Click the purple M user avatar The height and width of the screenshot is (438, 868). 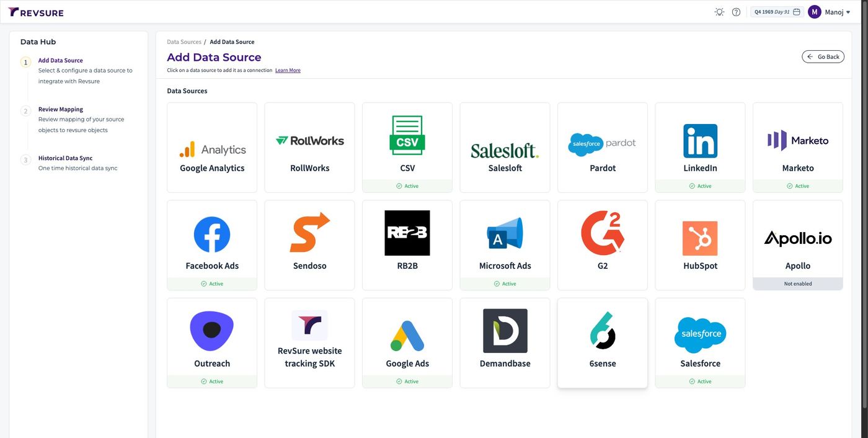(x=814, y=12)
